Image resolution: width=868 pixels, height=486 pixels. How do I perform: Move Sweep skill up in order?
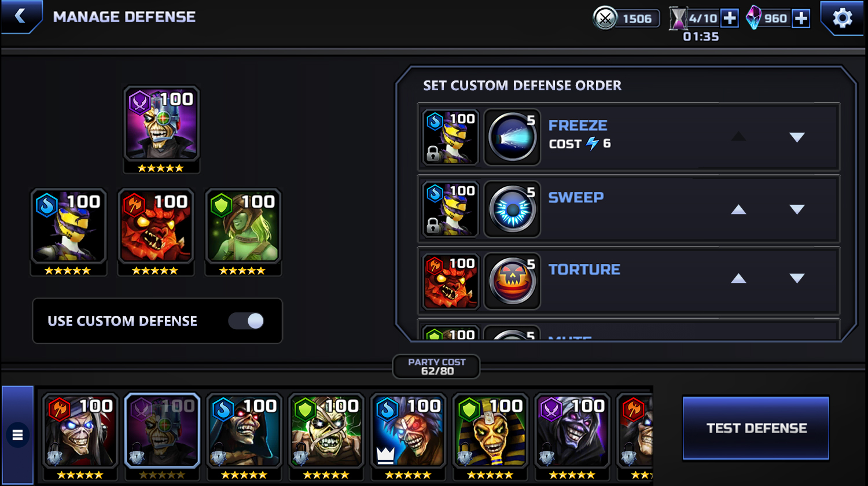pyautogui.click(x=738, y=209)
